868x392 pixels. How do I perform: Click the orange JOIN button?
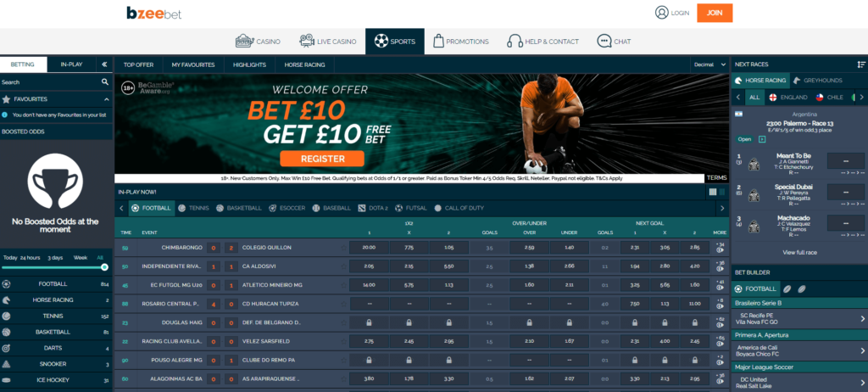point(715,13)
